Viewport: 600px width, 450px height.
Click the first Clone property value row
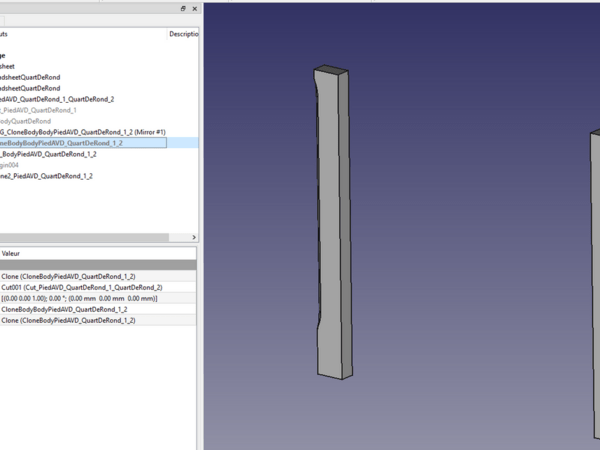click(x=68, y=276)
